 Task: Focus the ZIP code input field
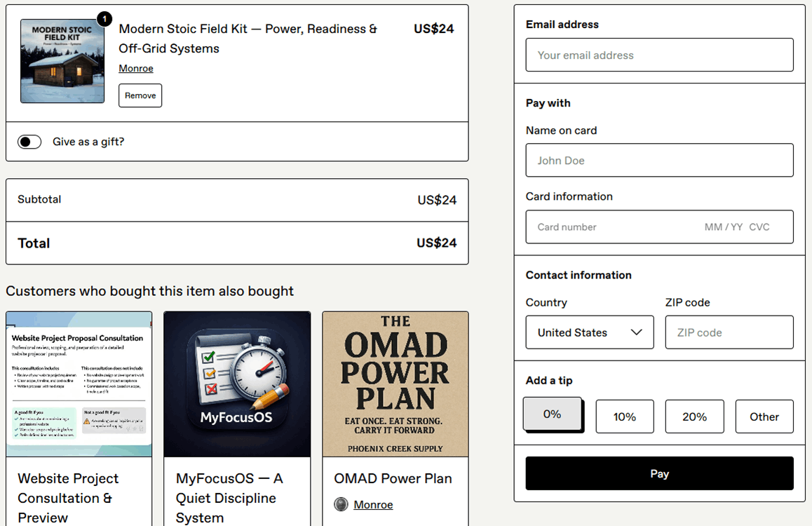coord(729,332)
